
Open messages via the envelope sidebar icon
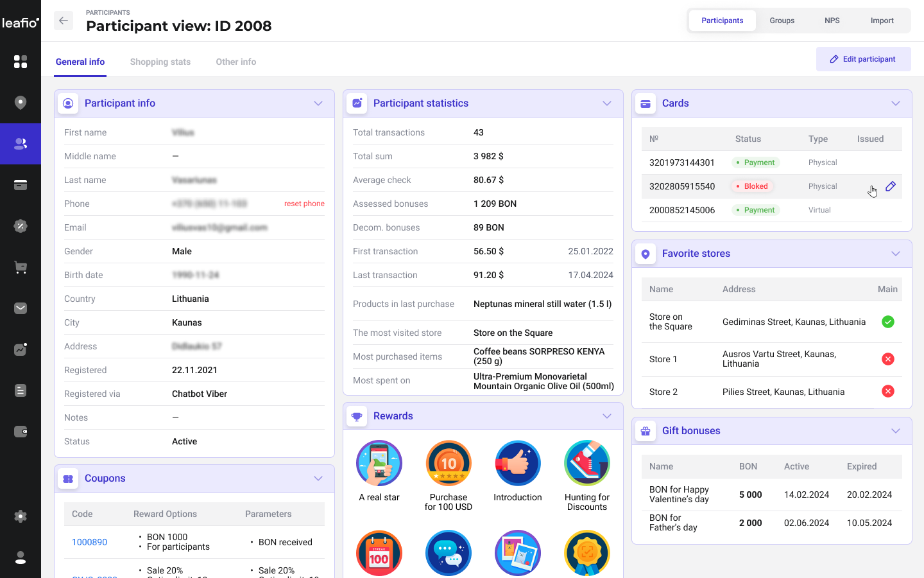point(21,308)
